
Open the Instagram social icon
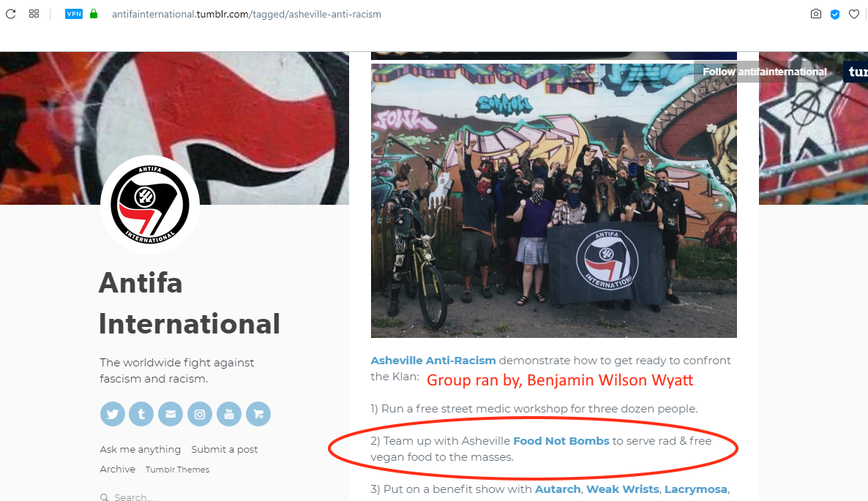[200, 414]
